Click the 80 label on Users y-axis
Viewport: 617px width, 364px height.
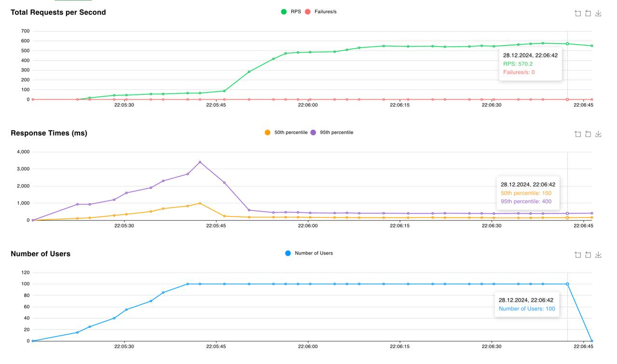pos(27,295)
